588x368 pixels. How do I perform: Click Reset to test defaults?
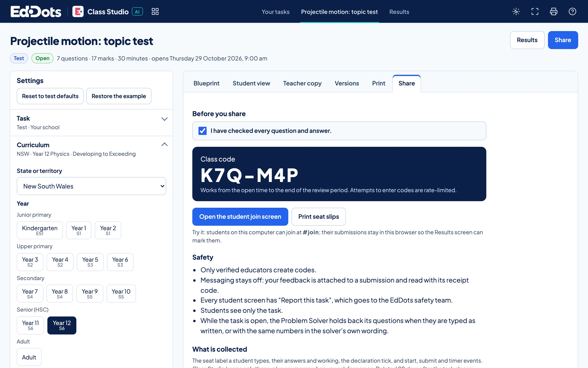click(x=50, y=96)
